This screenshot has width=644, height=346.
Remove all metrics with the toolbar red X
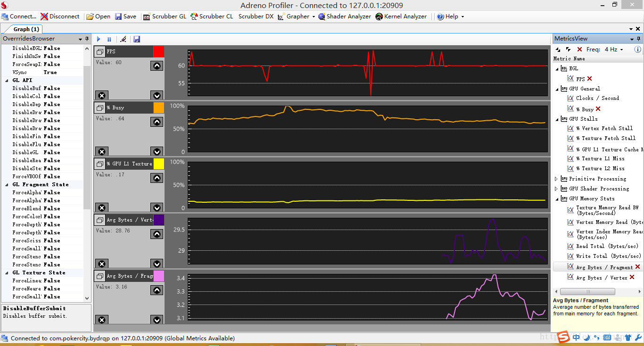pyautogui.click(x=579, y=49)
